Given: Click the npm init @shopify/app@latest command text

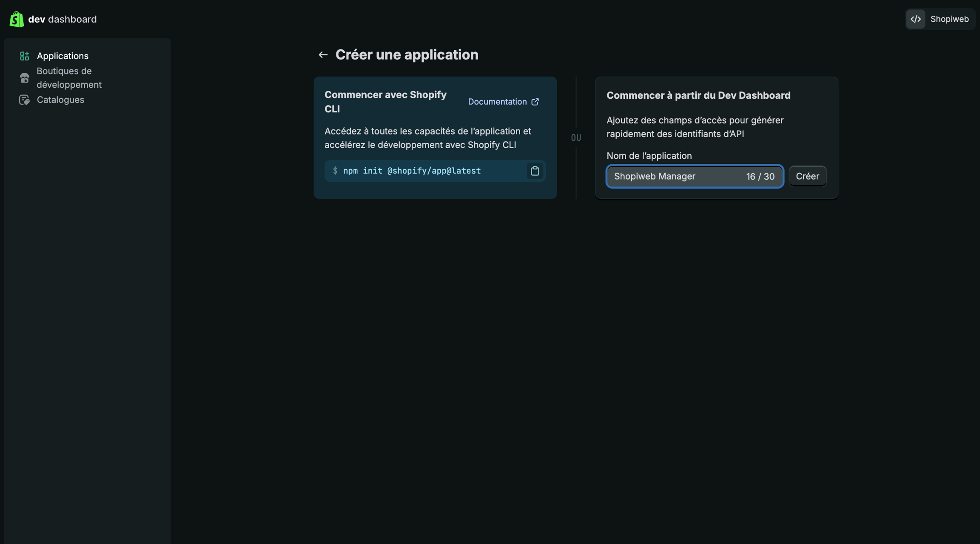Looking at the screenshot, I should tap(412, 171).
